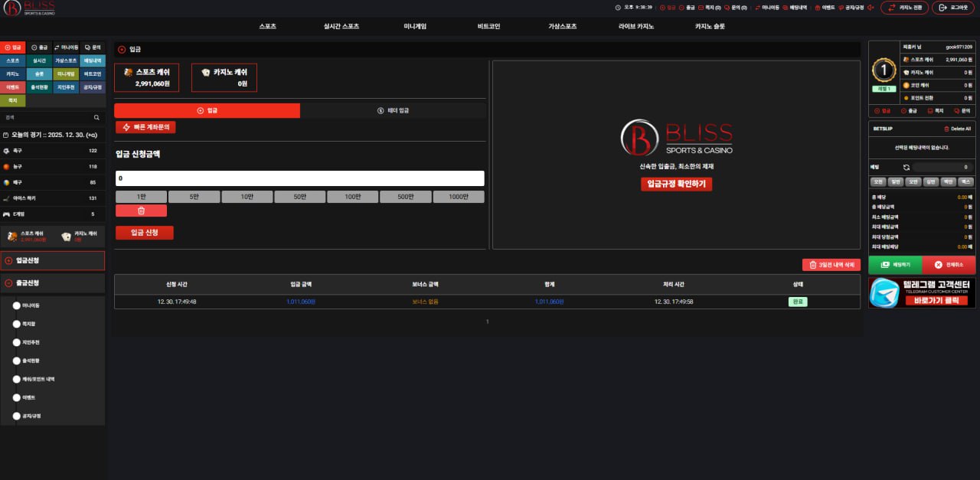Switch to the 테더 입금 tab
The image size is (980, 480).
click(x=393, y=111)
